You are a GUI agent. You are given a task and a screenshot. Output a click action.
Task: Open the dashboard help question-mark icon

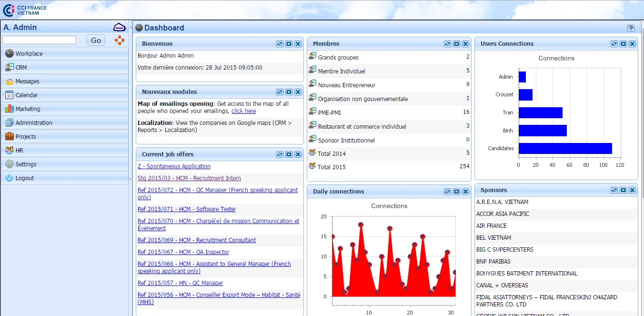pyautogui.click(x=631, y=28)
